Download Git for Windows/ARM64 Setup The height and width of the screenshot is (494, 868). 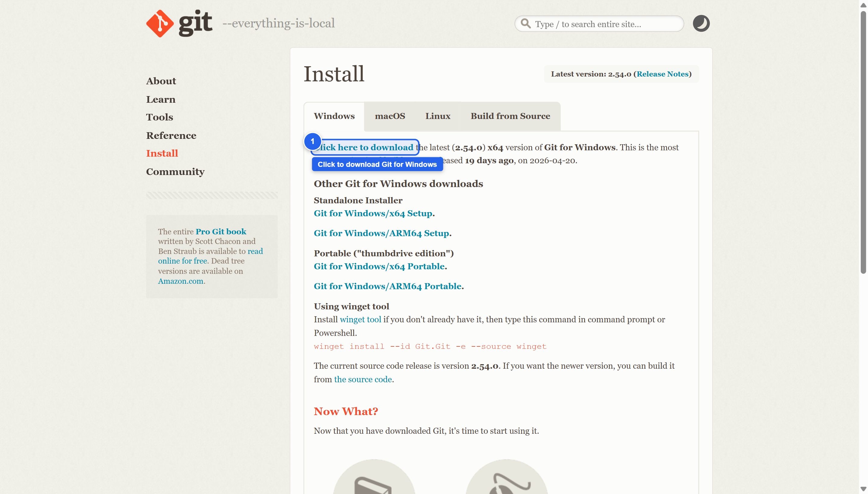click(381, 233)
